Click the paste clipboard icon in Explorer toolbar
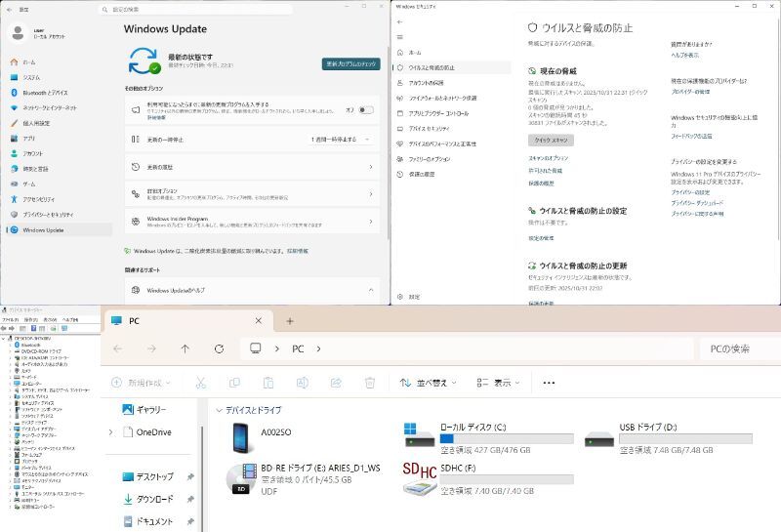 point(267,383)
